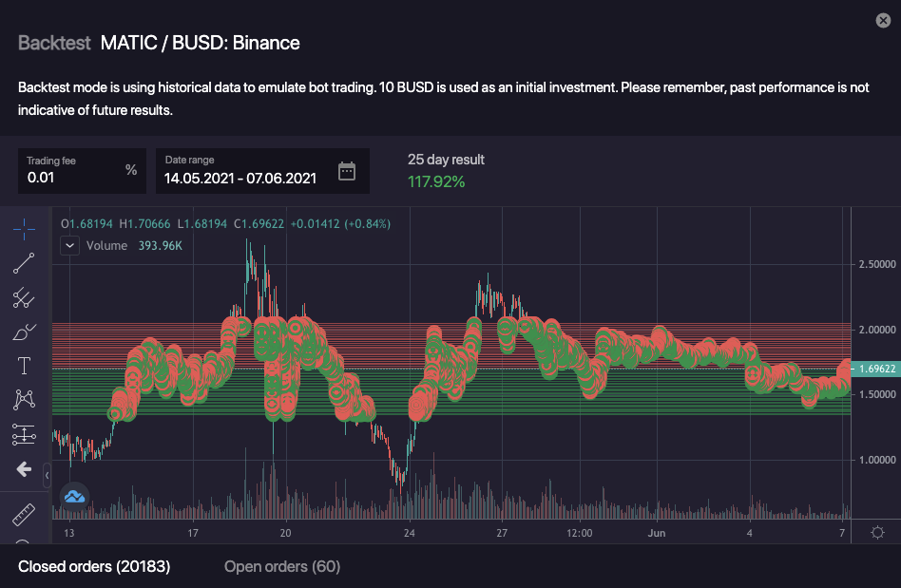This screenshot has width=901, height=588.
Task: Click the cloud chart logo badge
Action: (x=74, y=495)
